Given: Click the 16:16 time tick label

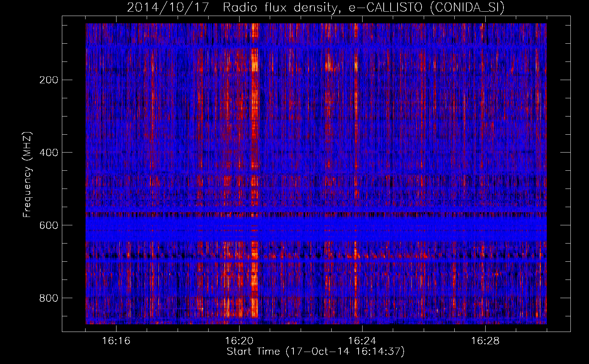Looking at the screenshot, I should (x=116, y=341).
